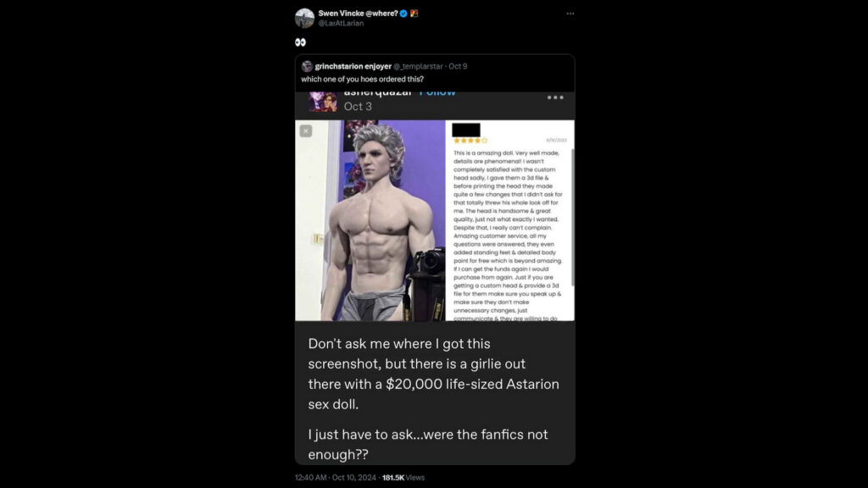This screenshot has width=868, height=488.
Task: Click the four-star review rating
Action: coord(470,141)
